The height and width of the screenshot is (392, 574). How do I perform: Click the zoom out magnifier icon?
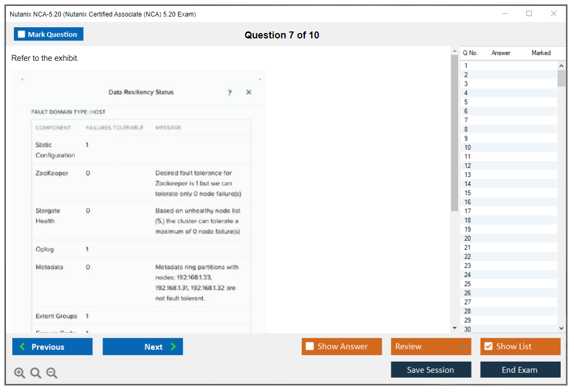52,373
